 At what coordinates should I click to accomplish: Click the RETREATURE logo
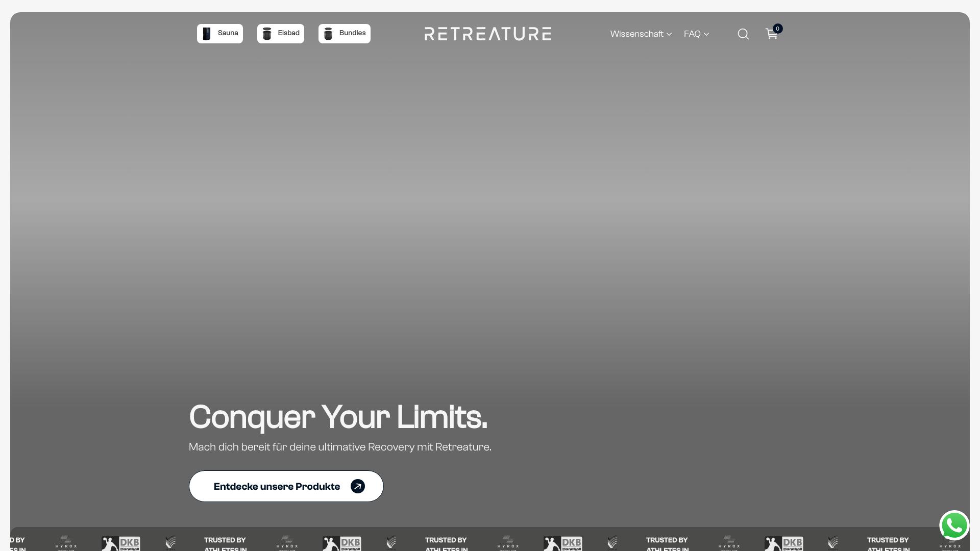487,34
